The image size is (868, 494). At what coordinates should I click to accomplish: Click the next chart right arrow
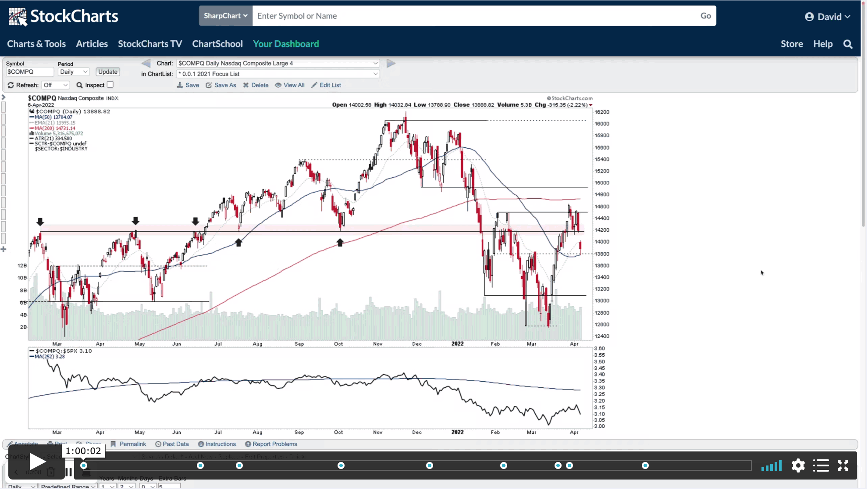391,64
